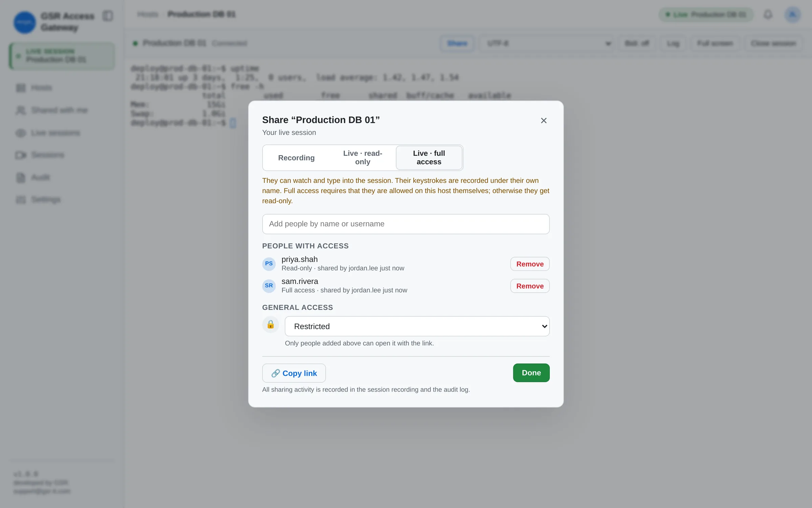
Task: Open the user avatar menu in header
Action: click(792, 15)
